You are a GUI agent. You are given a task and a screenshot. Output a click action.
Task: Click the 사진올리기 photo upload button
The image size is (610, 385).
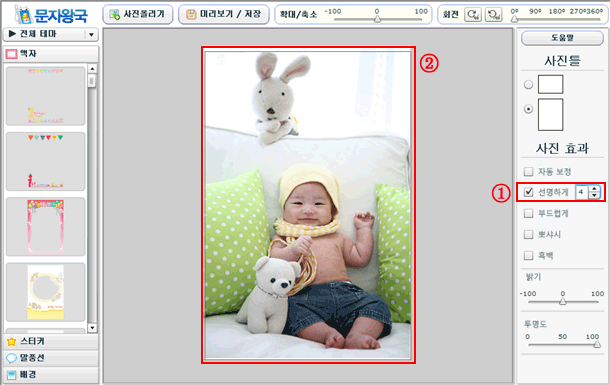(138, 14)
